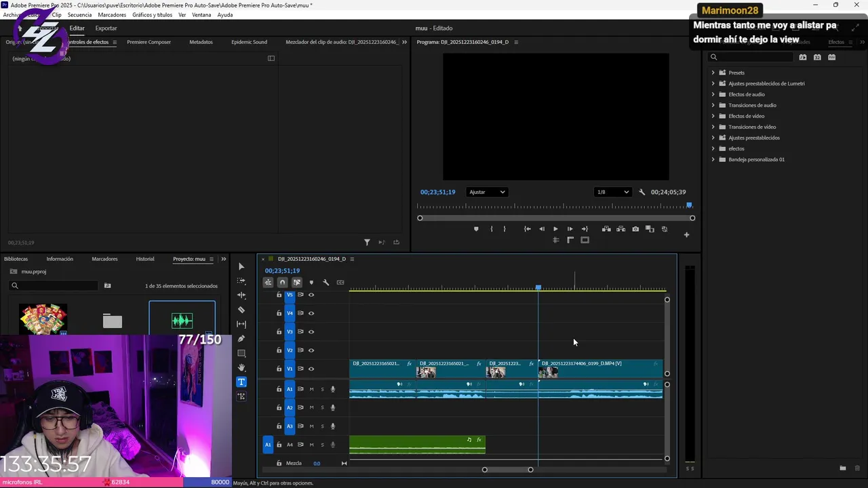Select the Pen tool
The image size is (868, 488).
[241, 339]
